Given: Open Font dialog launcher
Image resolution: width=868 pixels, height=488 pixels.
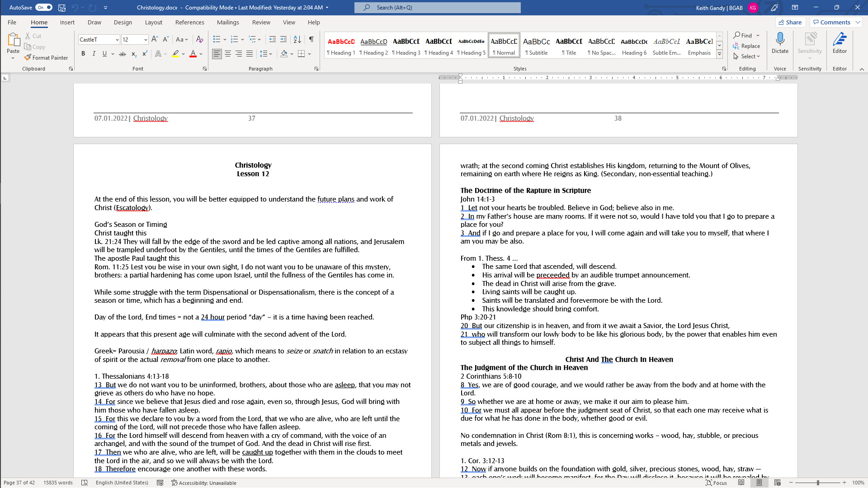Looking at the screenshot, I should 205,69.
